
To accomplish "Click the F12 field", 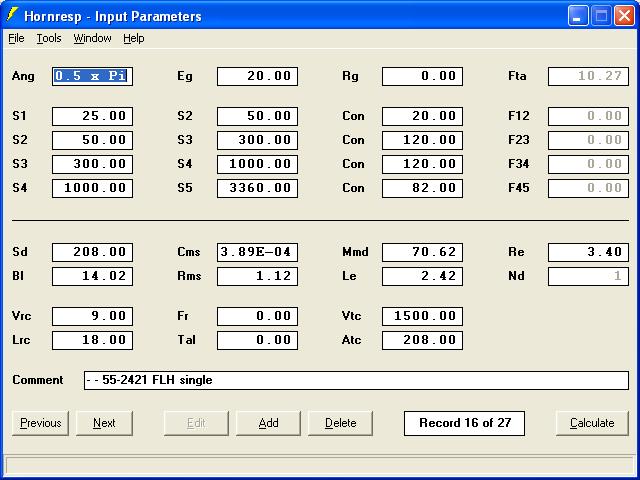I will 588,116.
